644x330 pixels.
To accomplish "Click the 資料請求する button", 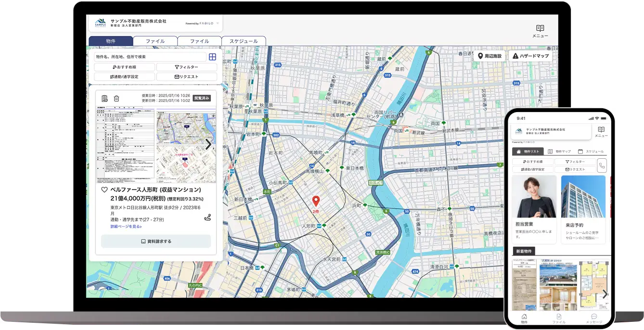I will (156, 241).
